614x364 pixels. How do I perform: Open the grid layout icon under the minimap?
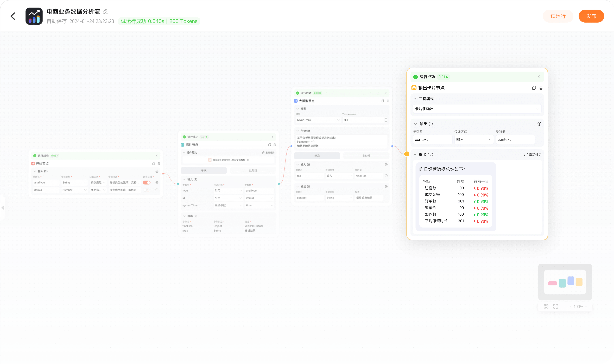point(546,306)
